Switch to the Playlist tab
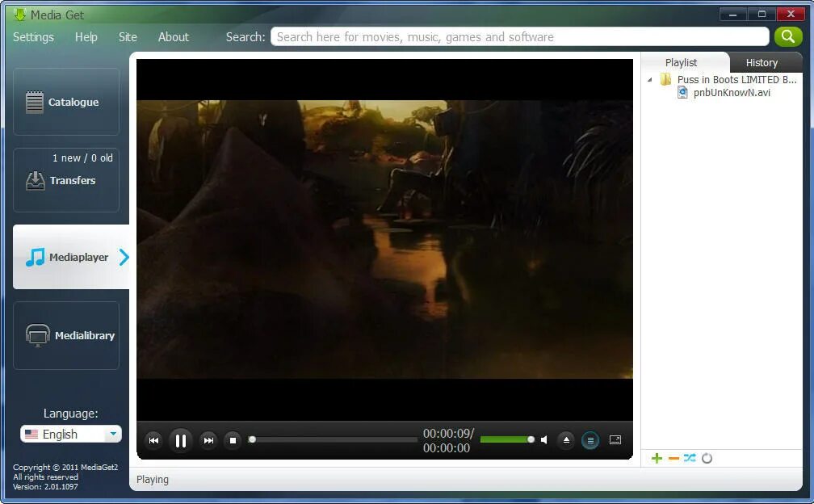Viewport: 814px width, 504px height. pos(681,62)
